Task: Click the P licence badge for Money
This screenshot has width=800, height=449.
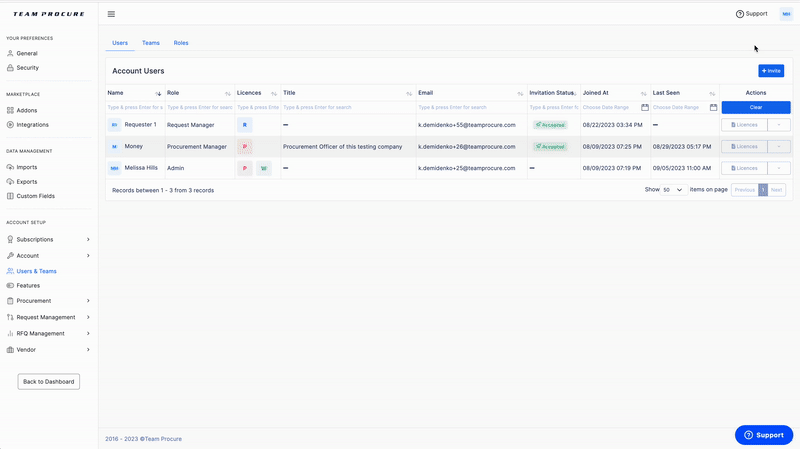Action: click(244, 146)
